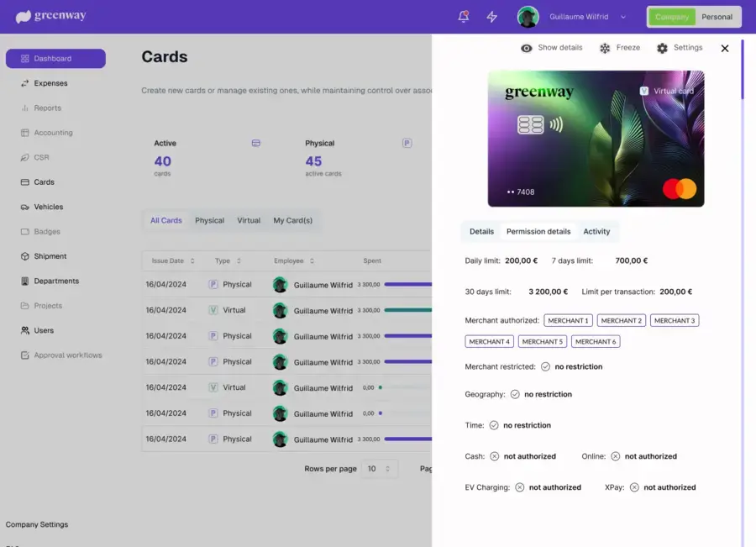Click the greenway logo
The height and width of the screenshot is (547, 756).
pyautogui.click(x=50, y=16)
